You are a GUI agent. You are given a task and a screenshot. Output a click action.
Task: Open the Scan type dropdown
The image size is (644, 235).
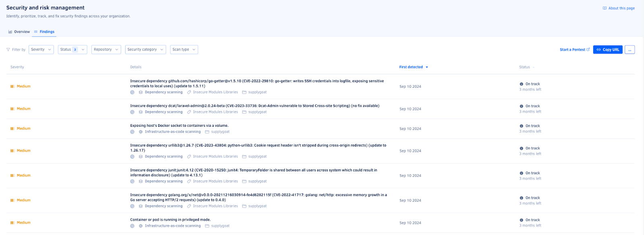point(184,49)
